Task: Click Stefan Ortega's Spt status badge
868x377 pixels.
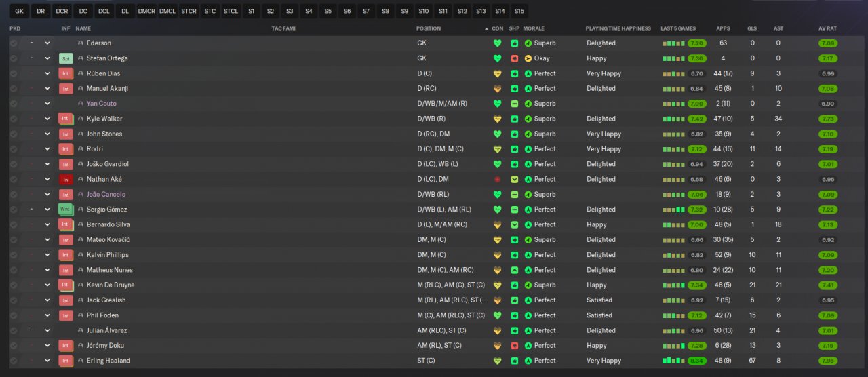Action: point(66,58)
